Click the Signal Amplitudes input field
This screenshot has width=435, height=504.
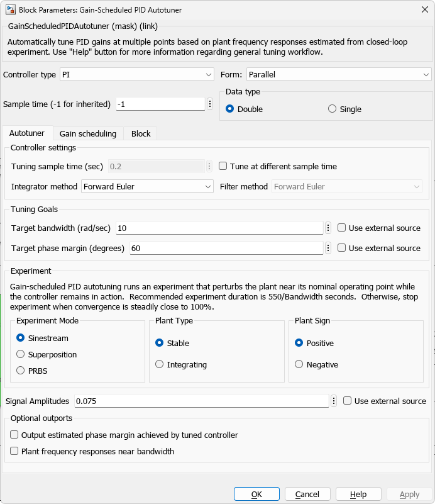[201, 401]
